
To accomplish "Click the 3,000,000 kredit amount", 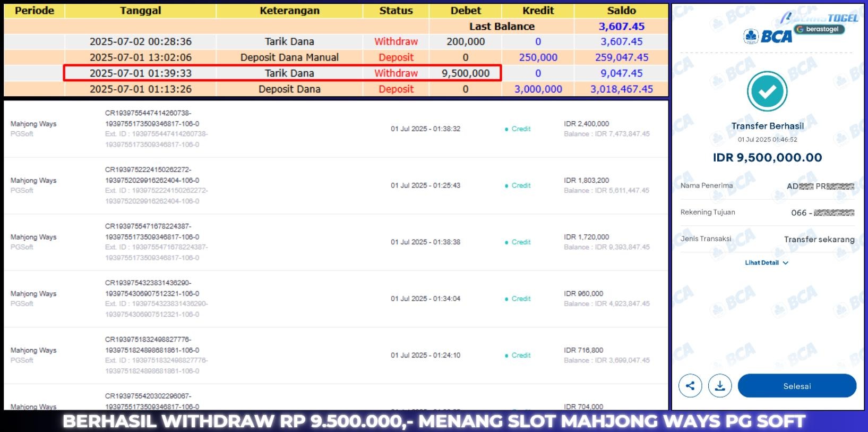I will coord(538,89).
